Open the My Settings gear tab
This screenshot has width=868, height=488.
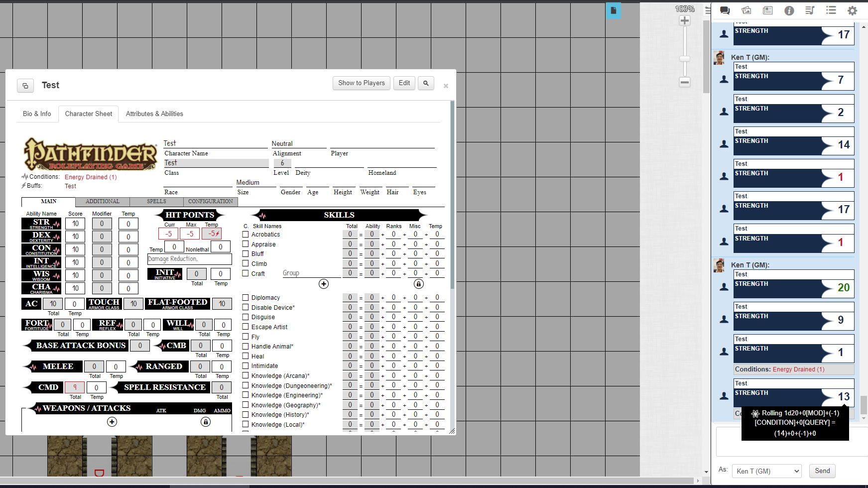852,10
